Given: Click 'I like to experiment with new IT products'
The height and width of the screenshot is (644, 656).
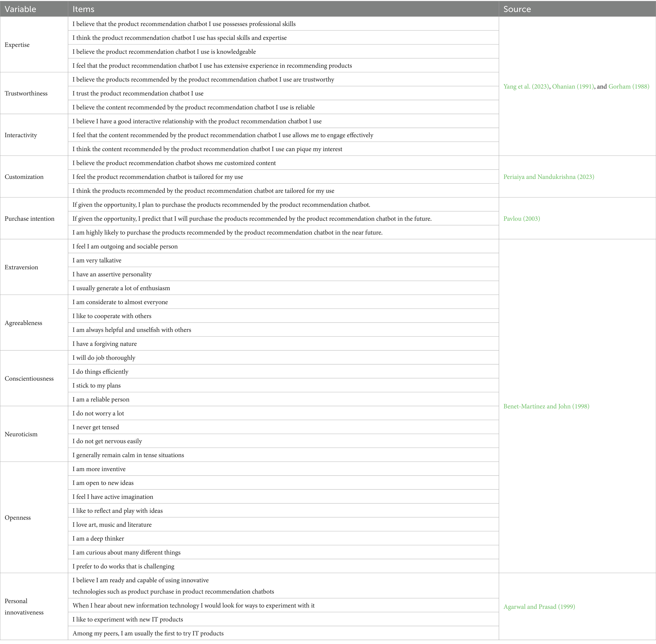Looking at the screenshot, I should tap(283, 619).
